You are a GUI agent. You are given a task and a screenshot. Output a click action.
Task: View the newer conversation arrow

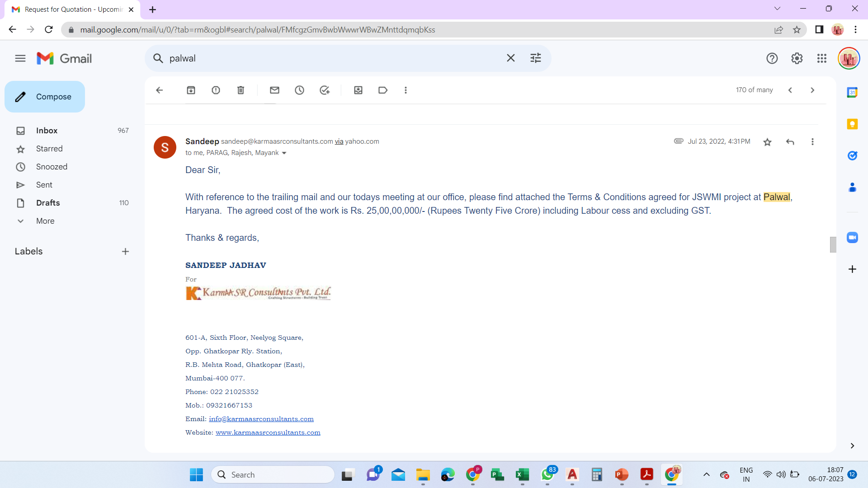(x=790, y=90)
